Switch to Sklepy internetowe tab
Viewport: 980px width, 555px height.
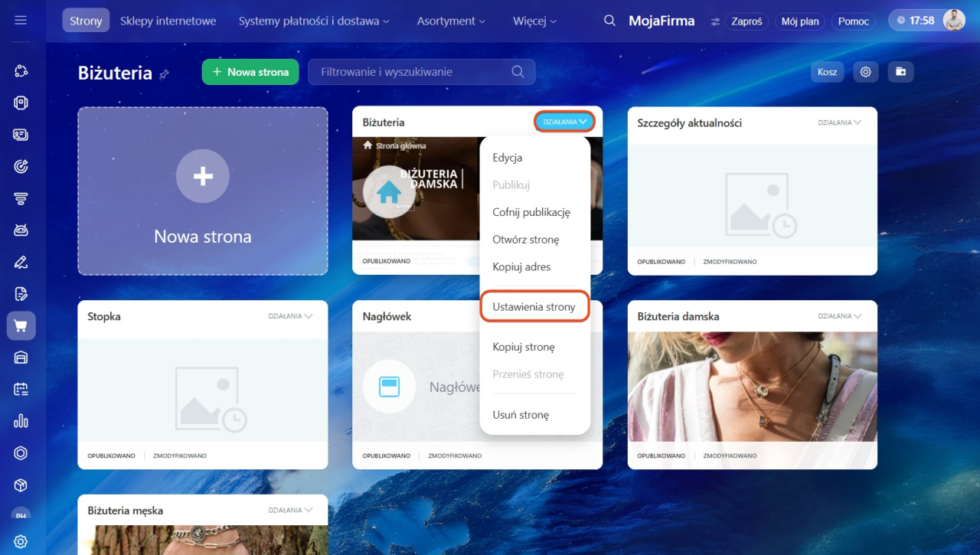coord(168,21)
